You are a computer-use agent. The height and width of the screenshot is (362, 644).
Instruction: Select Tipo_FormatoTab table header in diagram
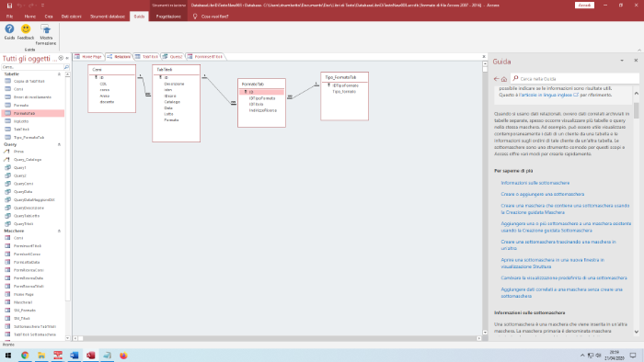coord(344,77)
